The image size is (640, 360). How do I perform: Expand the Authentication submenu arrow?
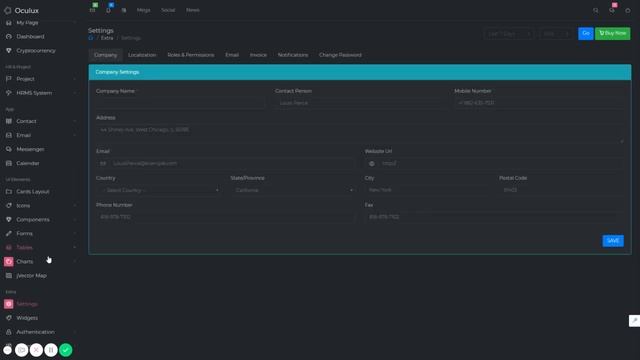click(75, 332)
